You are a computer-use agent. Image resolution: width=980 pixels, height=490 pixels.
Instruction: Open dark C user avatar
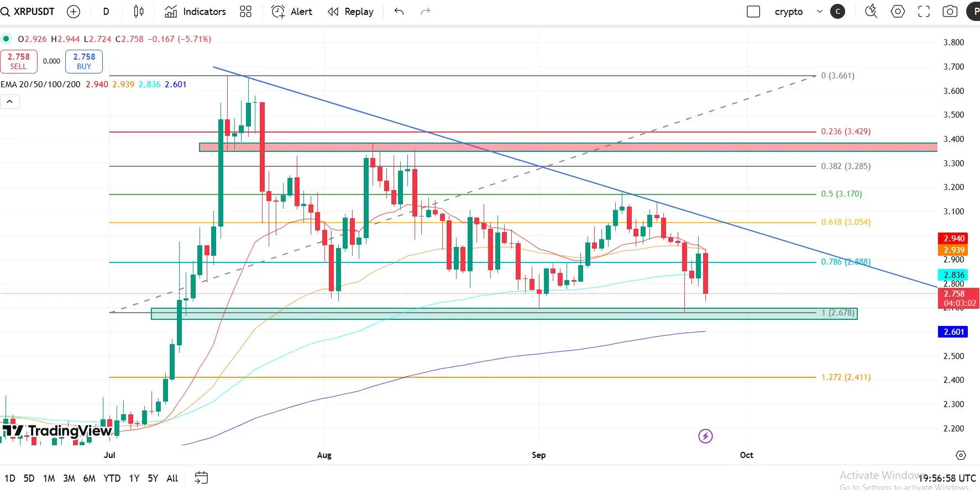tap(838, 12)
